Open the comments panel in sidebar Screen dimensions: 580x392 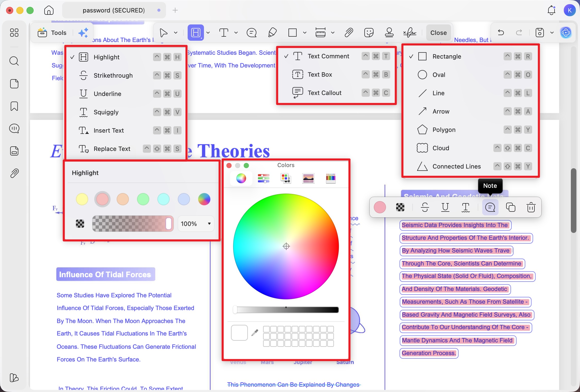point(14,129)
